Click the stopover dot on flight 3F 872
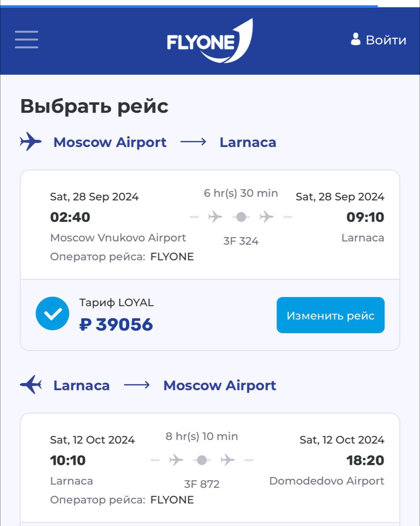This screenshot has height=526, width=420. [x=202, y=460]
